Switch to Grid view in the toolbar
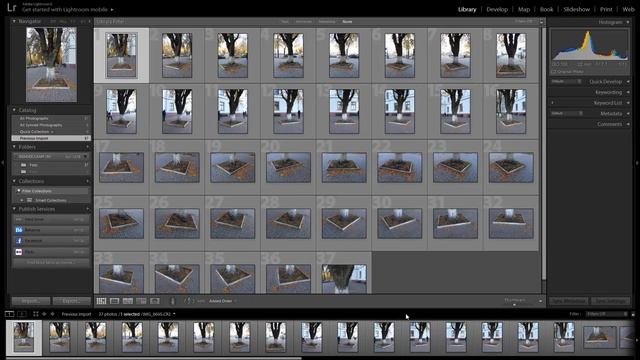640x360 pixels. (x=101, y=301)
